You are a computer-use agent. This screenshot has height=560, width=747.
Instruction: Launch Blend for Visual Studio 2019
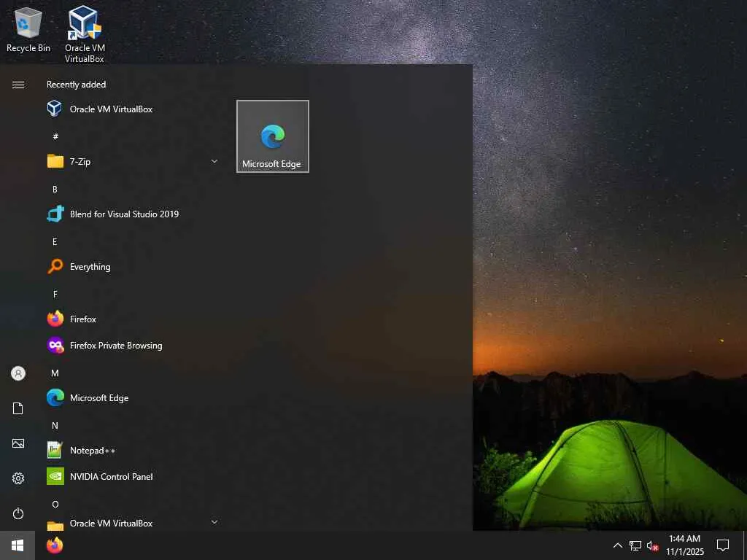click(133, 214)
